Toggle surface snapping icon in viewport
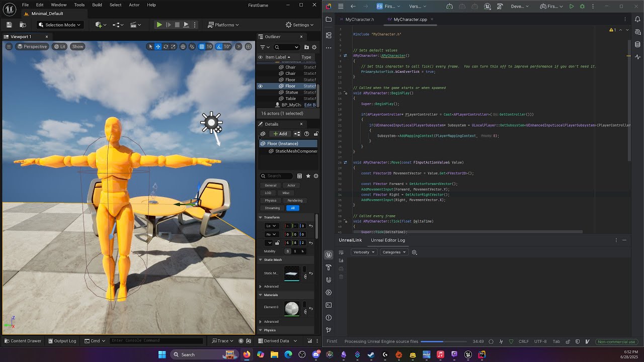Screen dimensions: 644x362 pos(192,47)
